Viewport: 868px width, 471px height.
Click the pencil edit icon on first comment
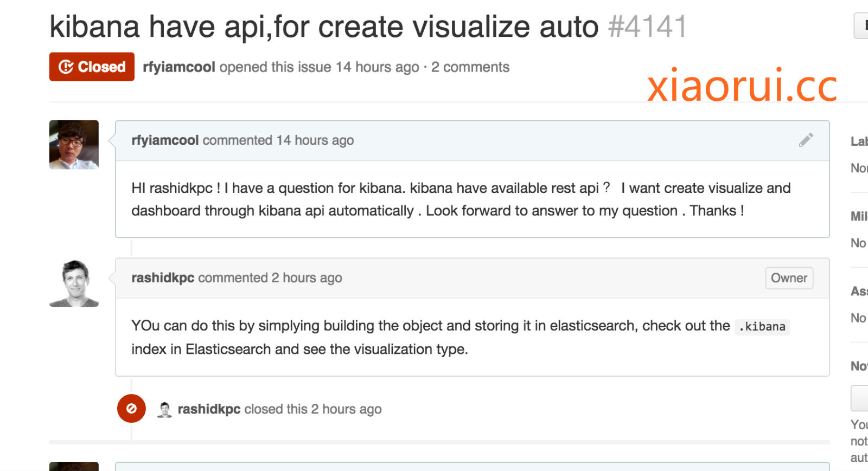pos(806,140)
